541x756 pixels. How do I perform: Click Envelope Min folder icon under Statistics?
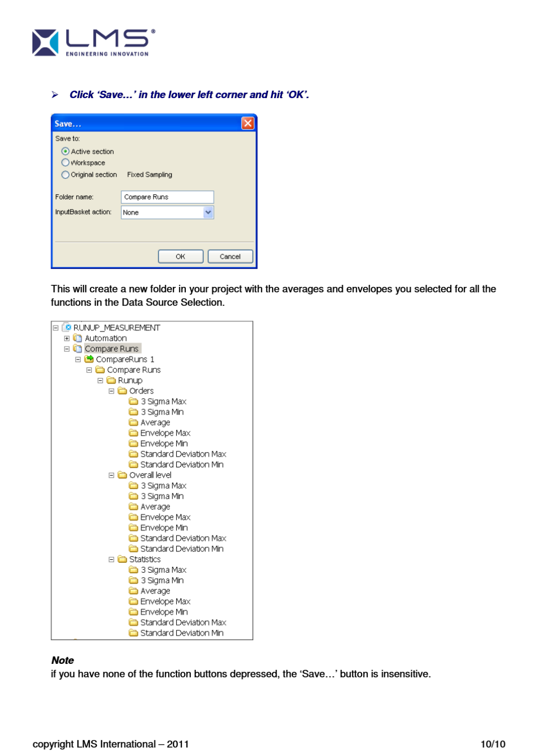[x=133, y=611]
